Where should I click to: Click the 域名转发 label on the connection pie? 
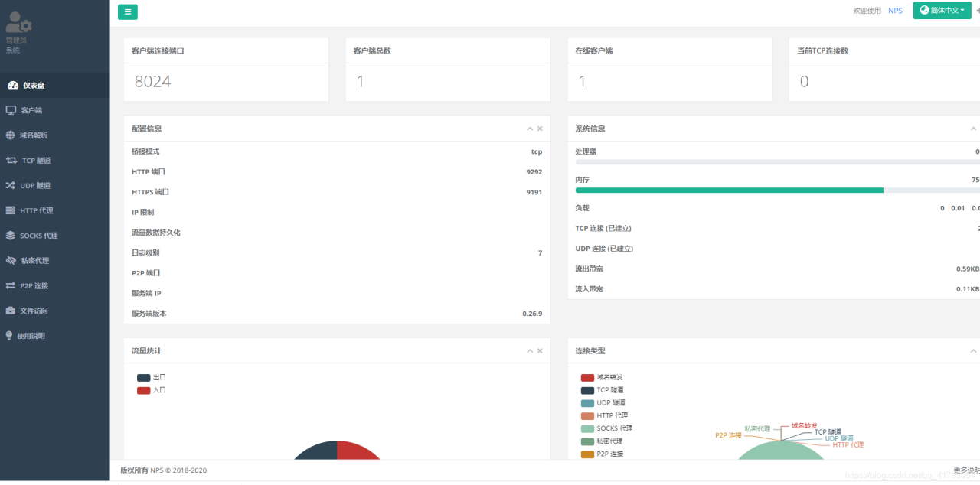tap(804, 425)
